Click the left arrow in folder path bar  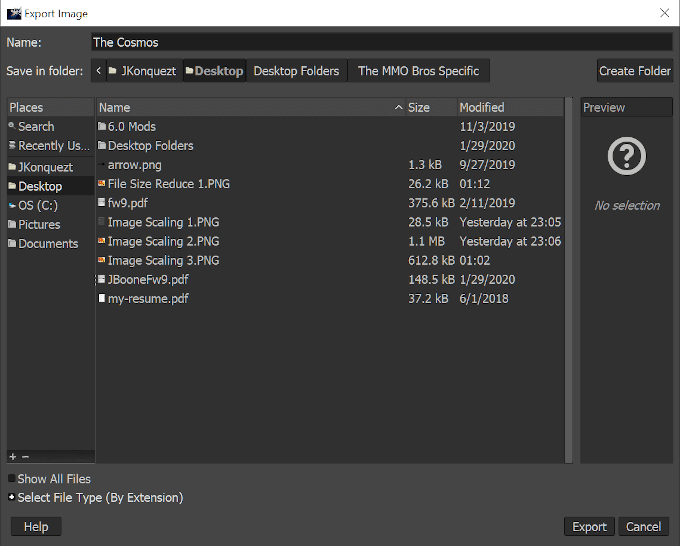point(98,71)
